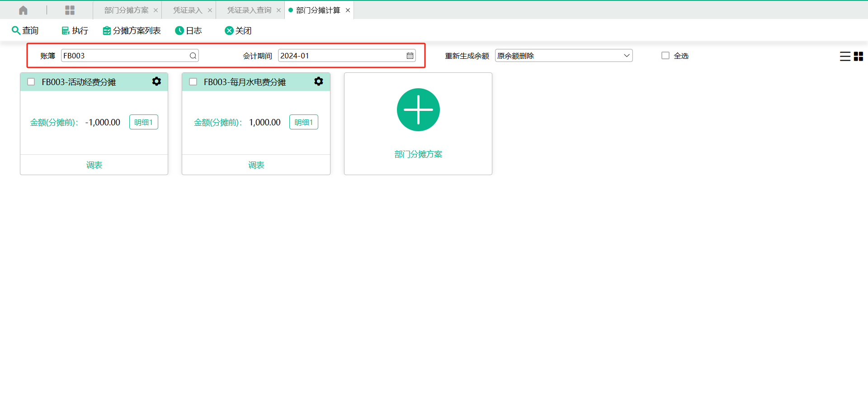Close the 部门分摊计算 tab
The width and height of the screenshot is (868, 405).
point(348,10)
